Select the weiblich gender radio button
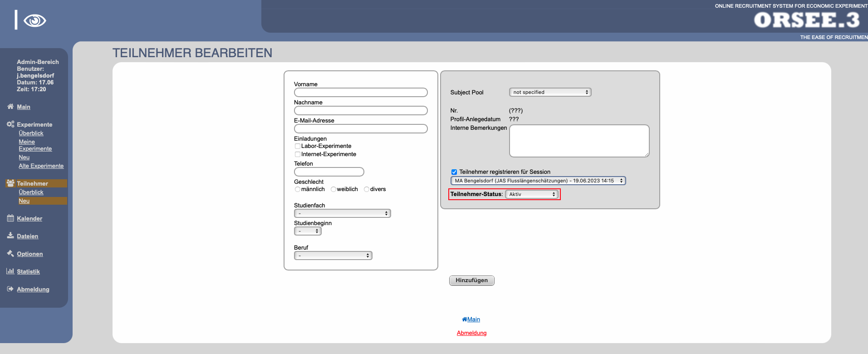 point(333,189)
